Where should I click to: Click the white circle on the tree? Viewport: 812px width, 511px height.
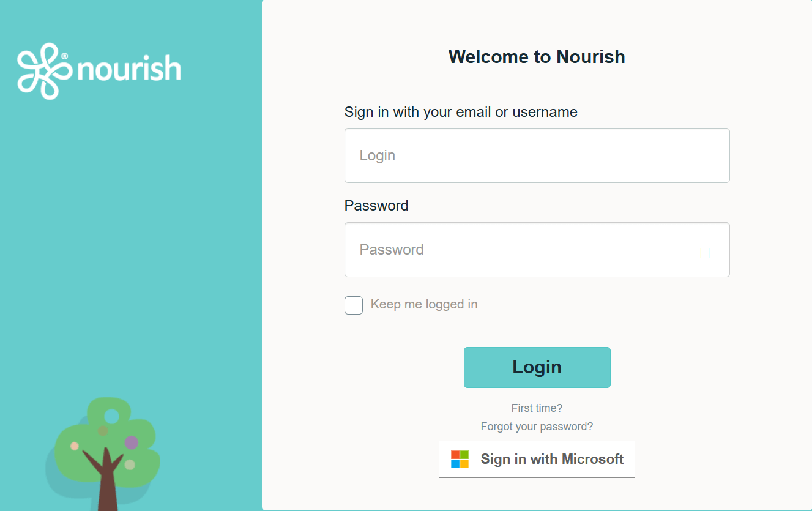[111, 417]
